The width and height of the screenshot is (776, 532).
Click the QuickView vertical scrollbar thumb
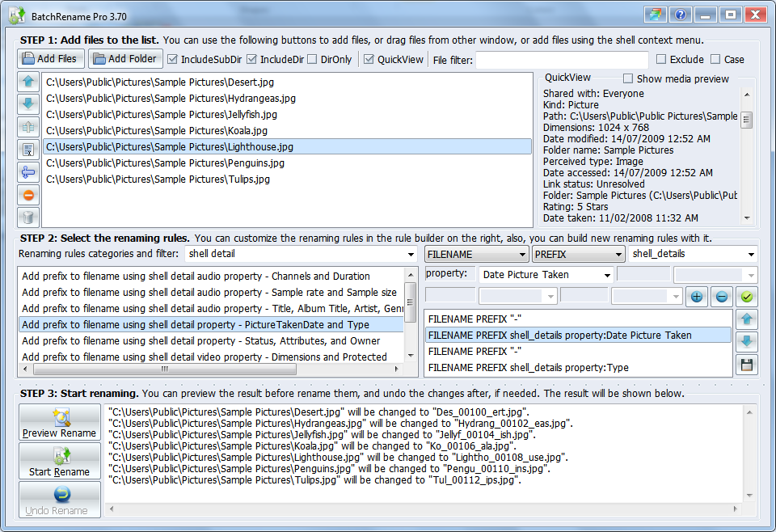[747, 120]
